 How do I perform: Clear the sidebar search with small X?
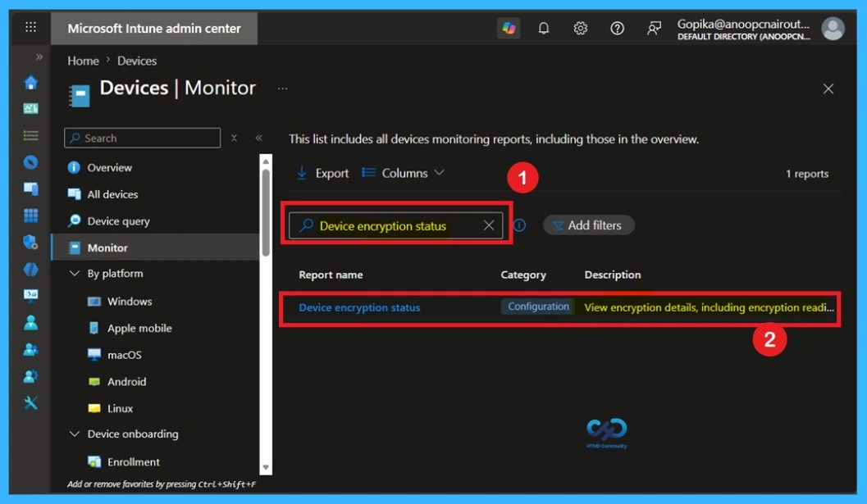(x=234, y=138)
